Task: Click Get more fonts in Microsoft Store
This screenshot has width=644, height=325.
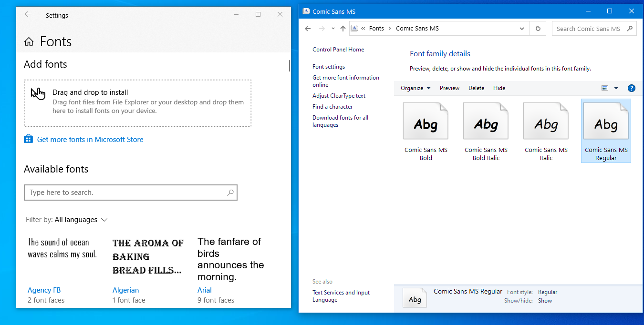Action: pos(90,140)
